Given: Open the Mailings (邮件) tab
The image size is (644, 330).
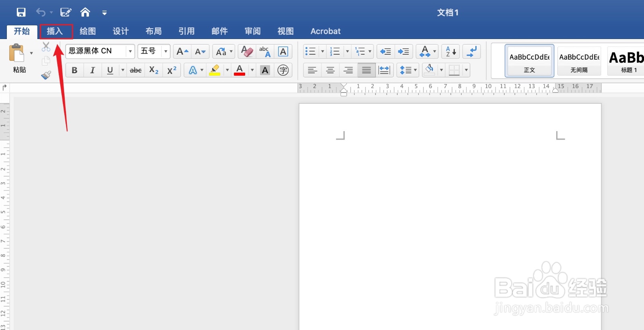Looking at the screenshot, I should point(219,31).
